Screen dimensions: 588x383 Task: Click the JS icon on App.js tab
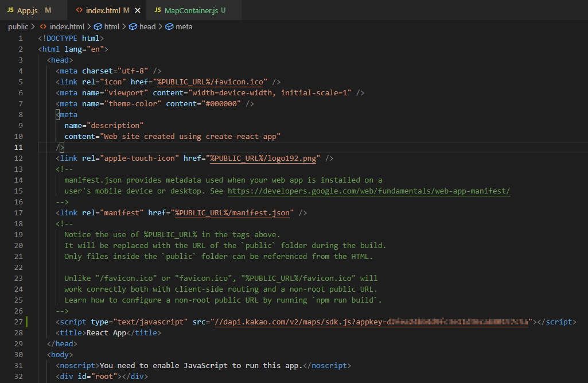coord(10,10)
